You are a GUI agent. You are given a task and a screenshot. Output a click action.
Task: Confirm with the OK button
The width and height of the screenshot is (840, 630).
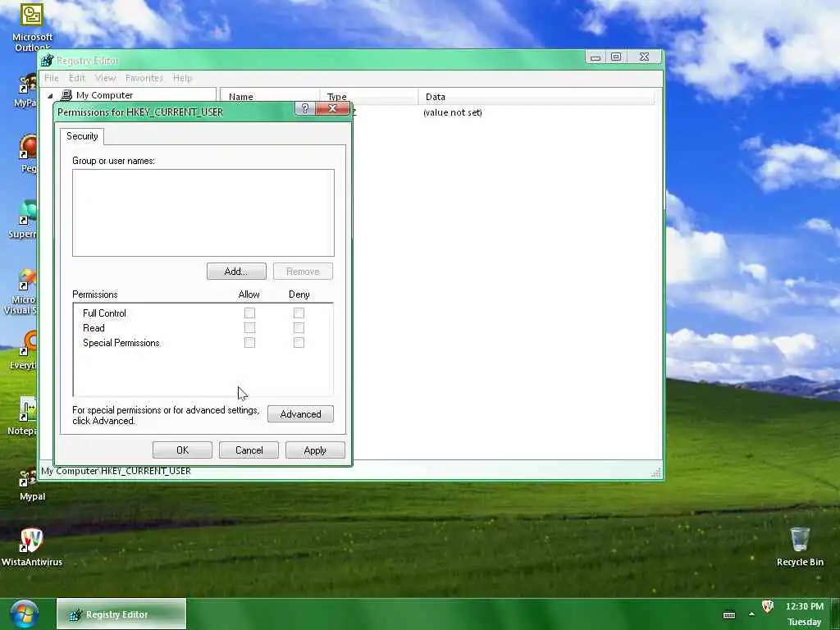point(182,450)
